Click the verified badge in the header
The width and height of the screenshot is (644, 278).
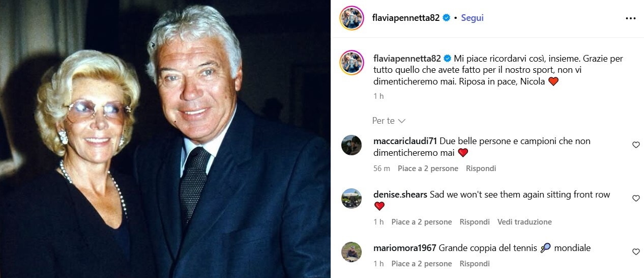point(447,18)
